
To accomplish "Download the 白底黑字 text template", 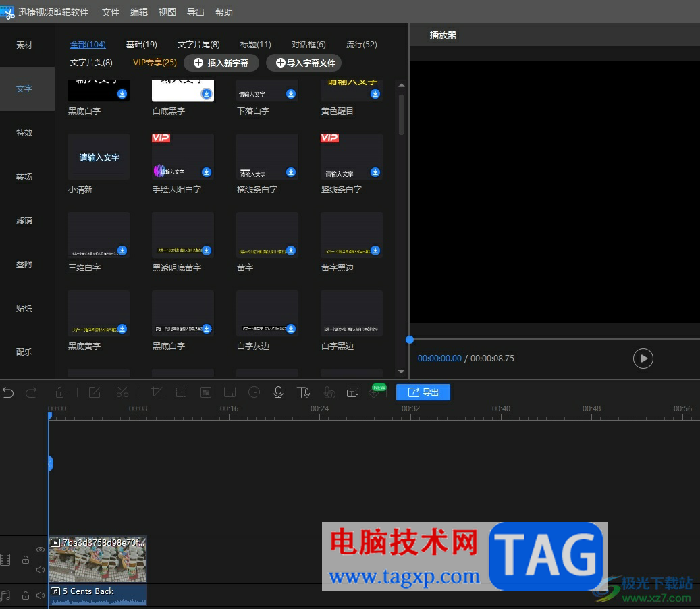I will [207, 94].
